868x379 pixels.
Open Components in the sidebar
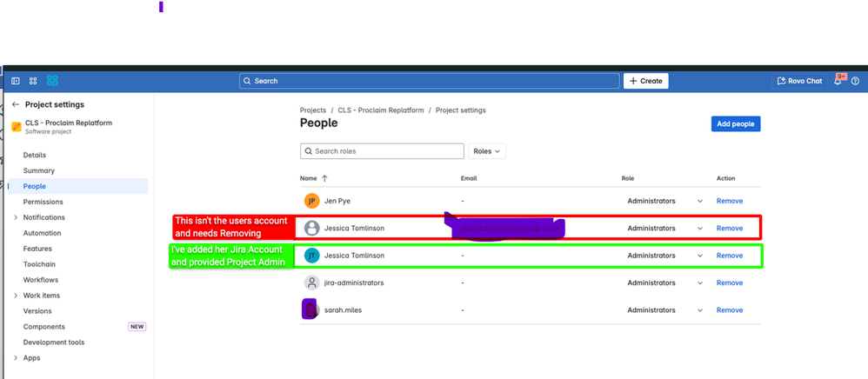(x=43, y=327)
